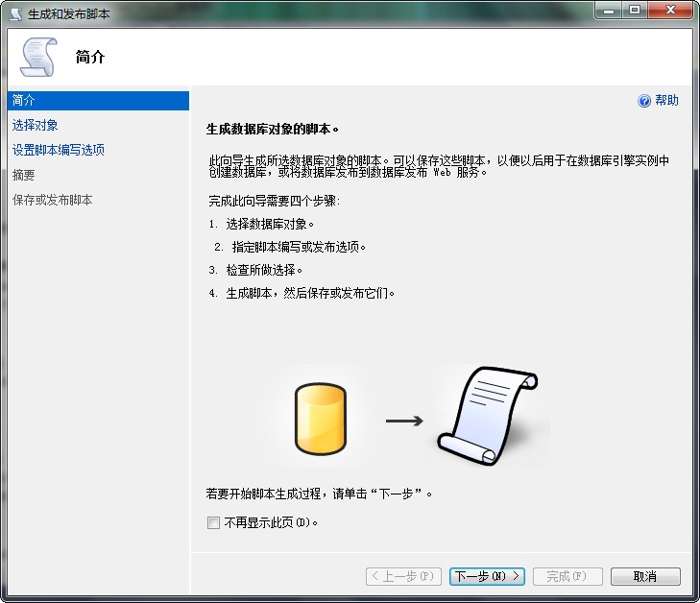This screenshot has width=700, height=603.
Task: Cancel the wizard with 取消
Action: 645,576
